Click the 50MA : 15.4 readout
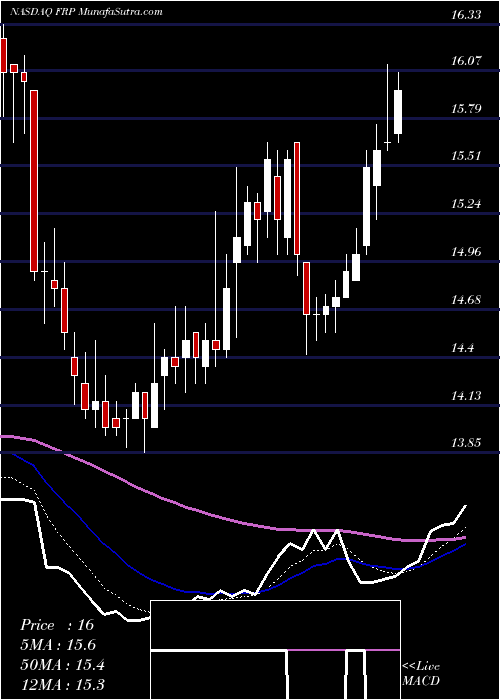Screen dimensions: 500x700 point(62,665)
